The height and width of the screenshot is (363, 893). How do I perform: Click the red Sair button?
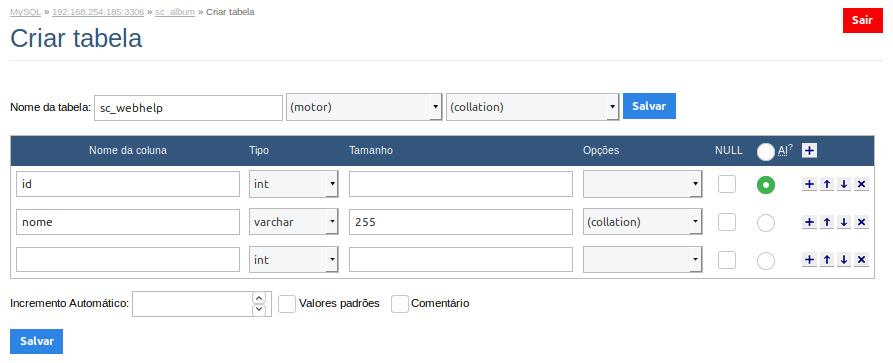(x=862, y=21)
